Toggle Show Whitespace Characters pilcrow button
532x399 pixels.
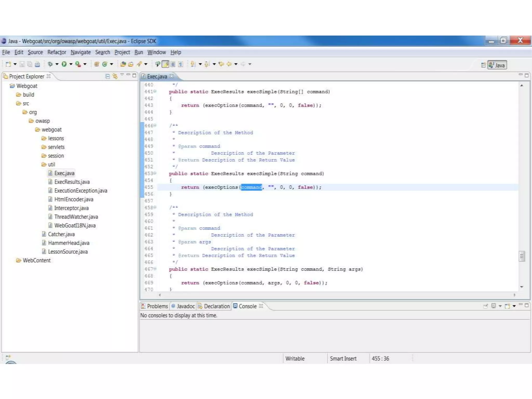pos(181,64)
